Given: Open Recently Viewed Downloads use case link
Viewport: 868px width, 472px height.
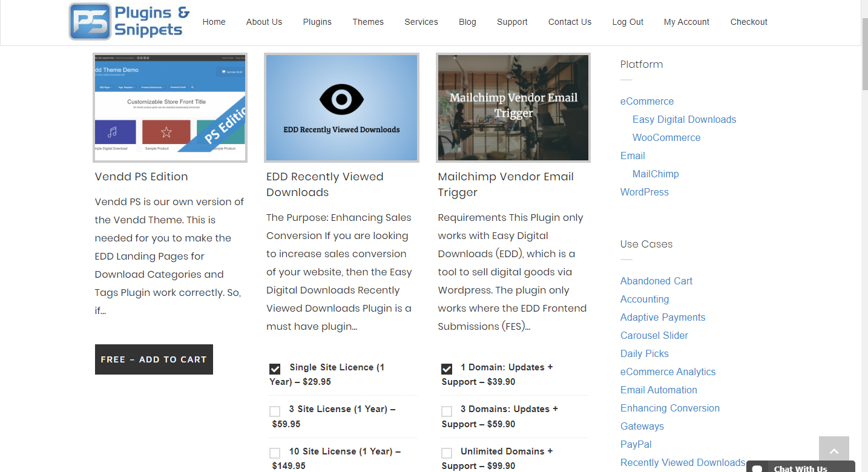Looking at the screenshot, I should coord(683,462).
